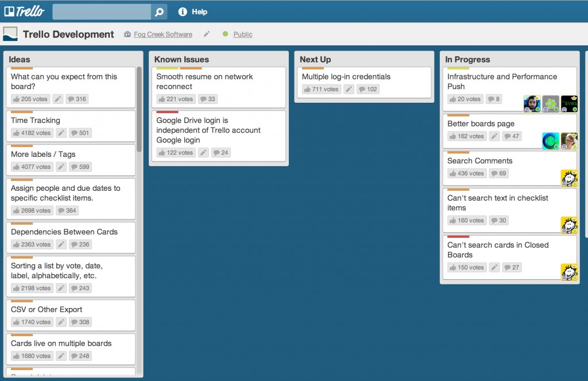Focus the search input field
The width and height of the screenshot is (588, 381).
pyautogui.click(x=102, y=12)
